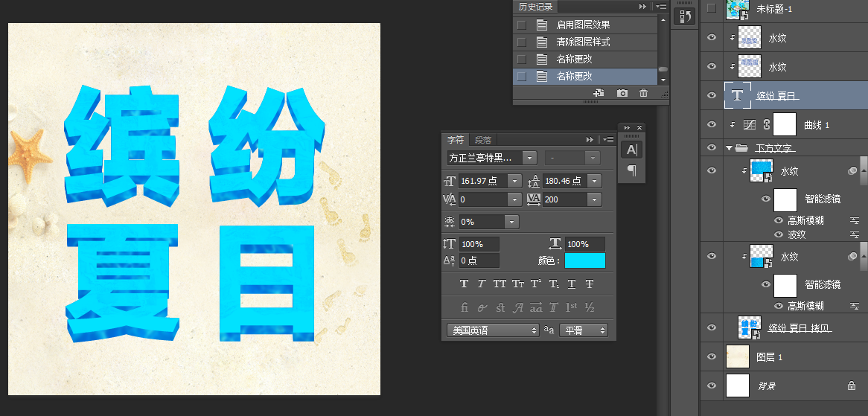Create new document from current history state

[599, 93]
